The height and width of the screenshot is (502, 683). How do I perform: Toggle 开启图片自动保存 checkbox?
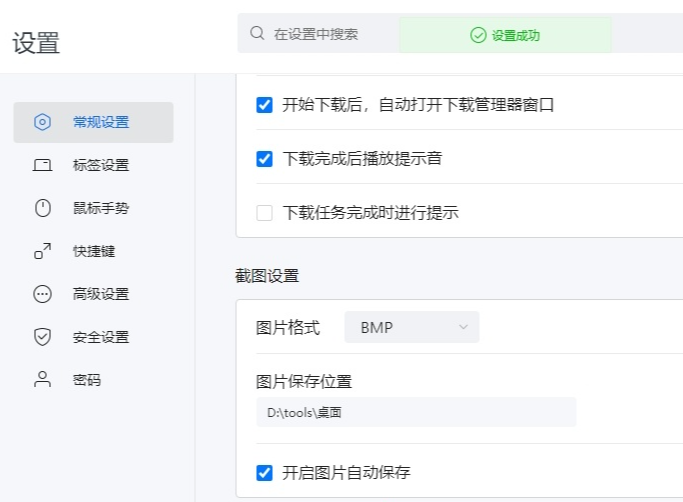265,473
